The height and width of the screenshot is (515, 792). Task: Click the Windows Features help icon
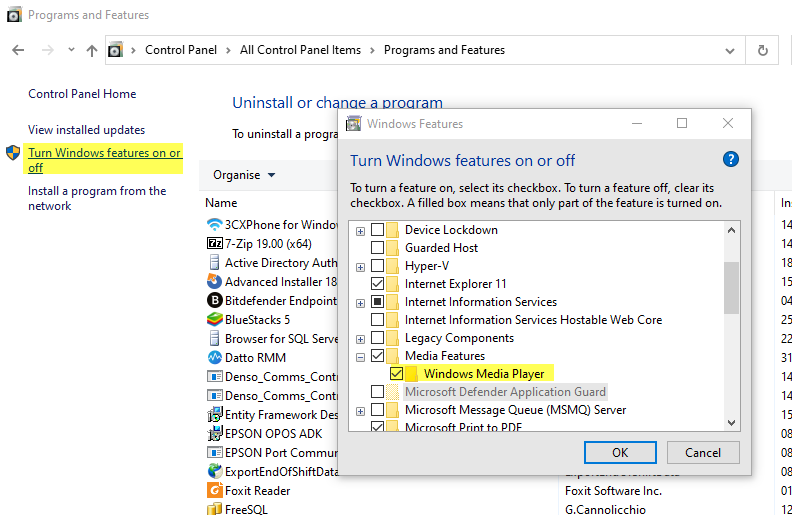(730, 160)
